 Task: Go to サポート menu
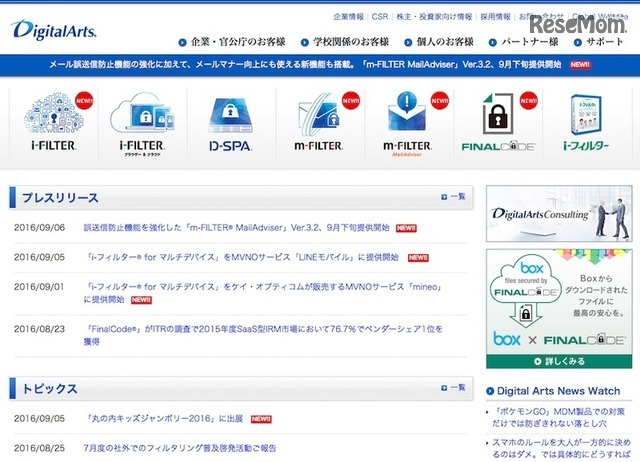[x=599, y=42]
